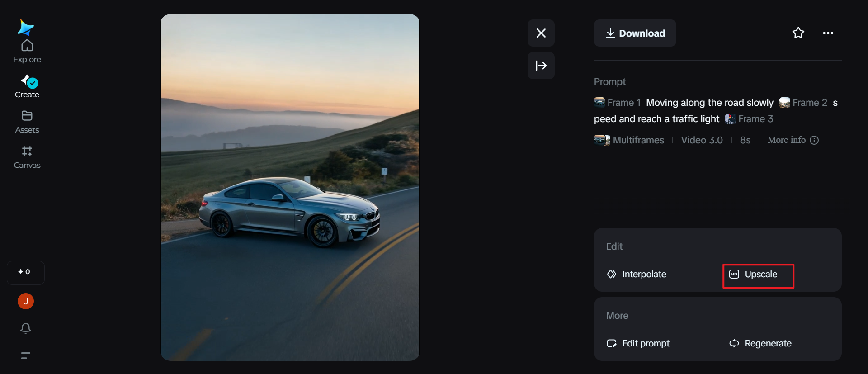This screenshot has width=868, height=374.
Task: Open the Assets section
Action: (x=27, y=122)
